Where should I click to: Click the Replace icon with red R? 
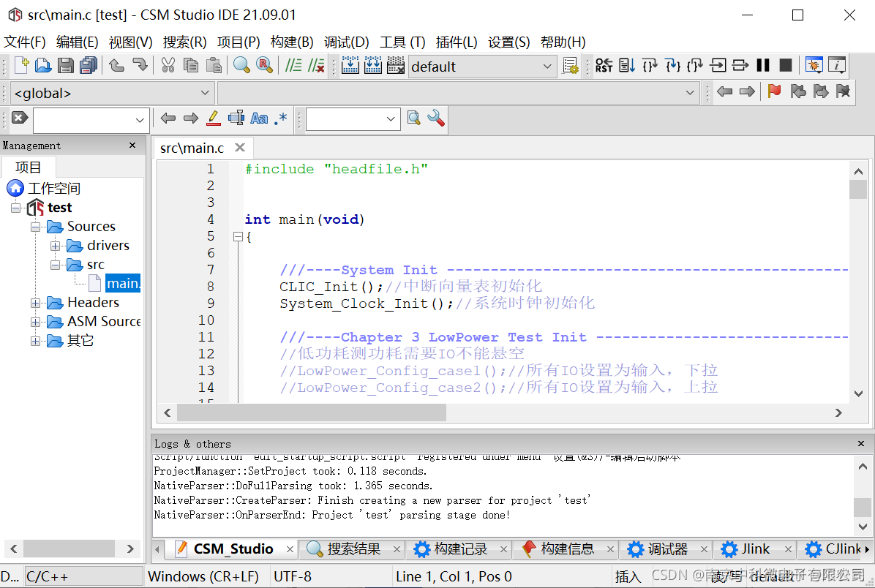[264, 65]
